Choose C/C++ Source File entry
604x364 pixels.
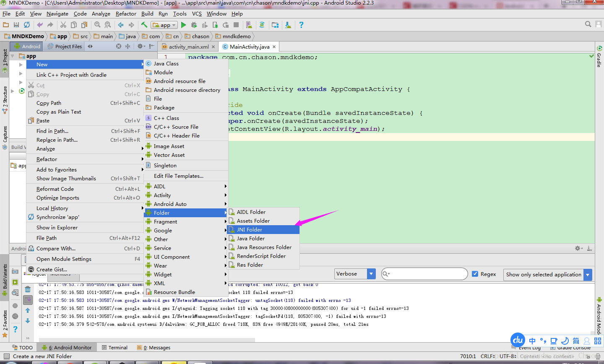coord(186,127)
